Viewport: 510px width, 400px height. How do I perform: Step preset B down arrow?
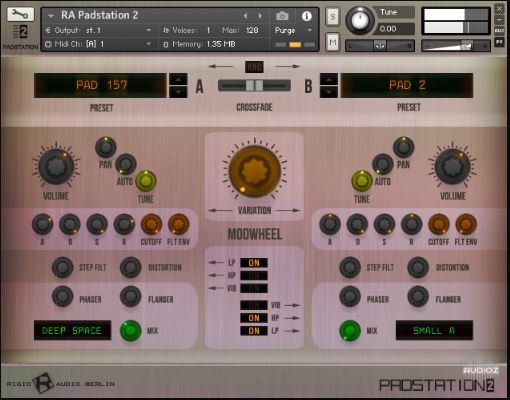pos(329,92)
